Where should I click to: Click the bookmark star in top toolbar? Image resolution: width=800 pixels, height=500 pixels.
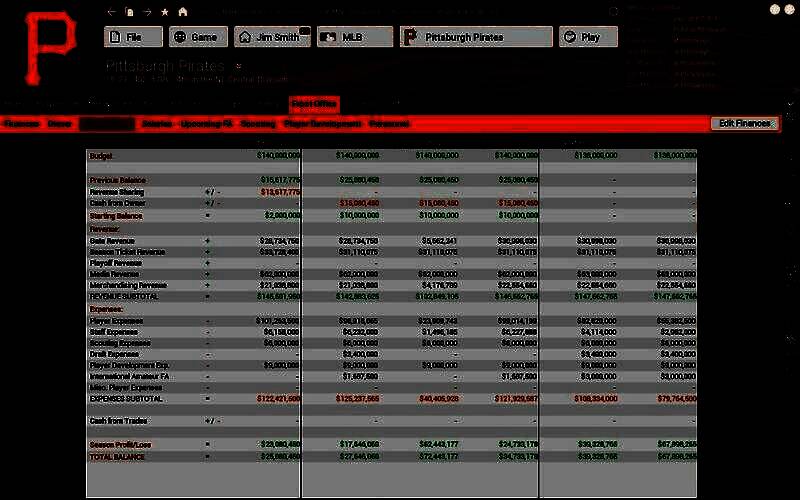click(165, 12)
